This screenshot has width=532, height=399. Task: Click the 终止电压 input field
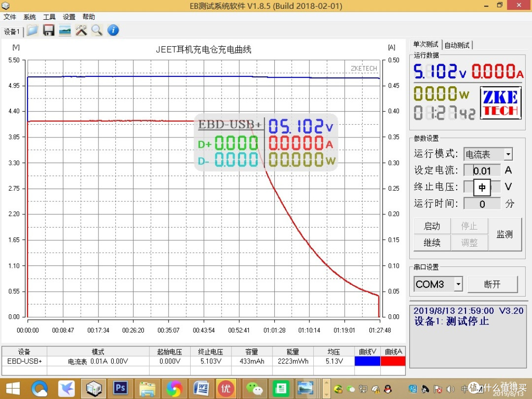pyautogui.click(x=482, y=187)
